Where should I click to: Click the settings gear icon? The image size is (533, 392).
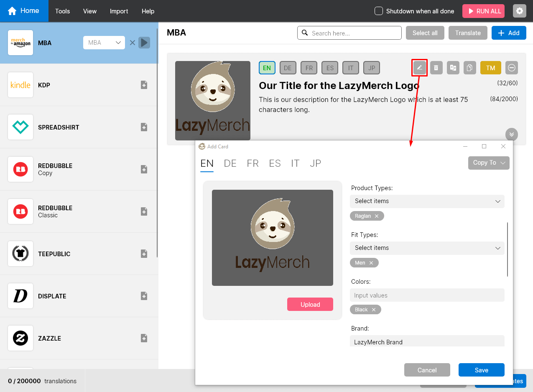click(x=519, y=11)
